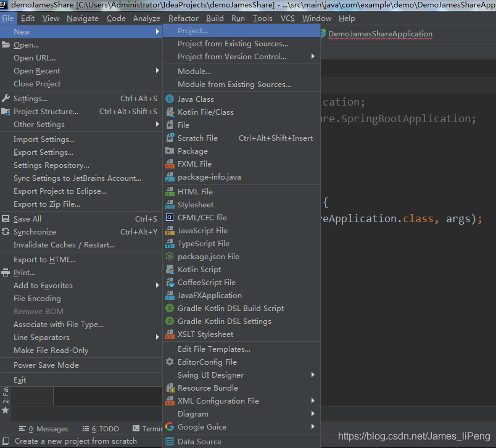Expand Line Separators submenu arrow

[157, 338]
